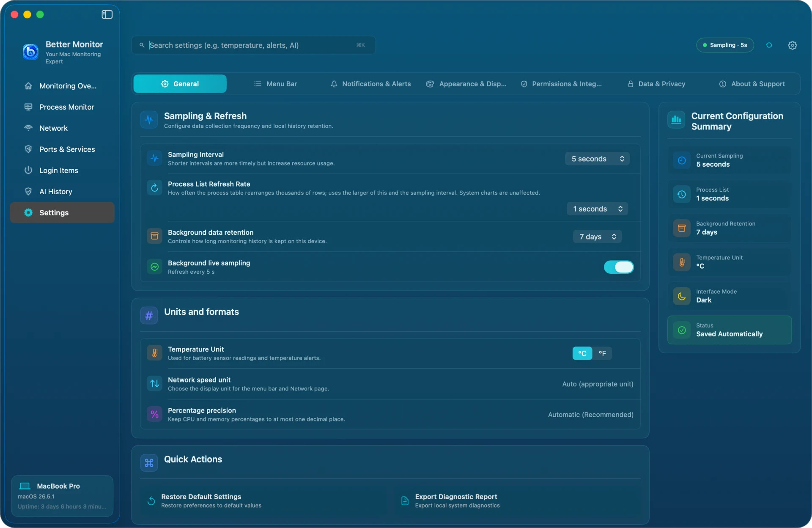
Task: Open the Notifications & Alerts tab
Action: pos(370,84)
